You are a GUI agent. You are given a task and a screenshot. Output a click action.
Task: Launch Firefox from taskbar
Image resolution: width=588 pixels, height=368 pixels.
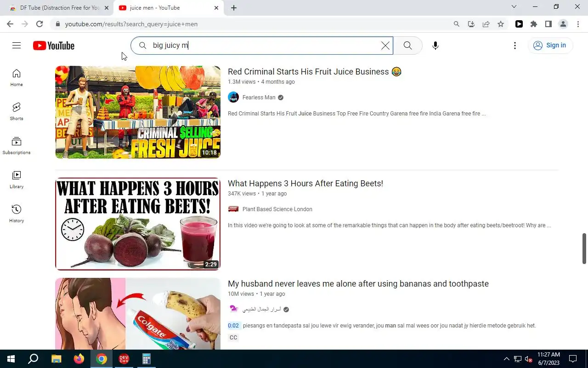(x=79, y=359)
